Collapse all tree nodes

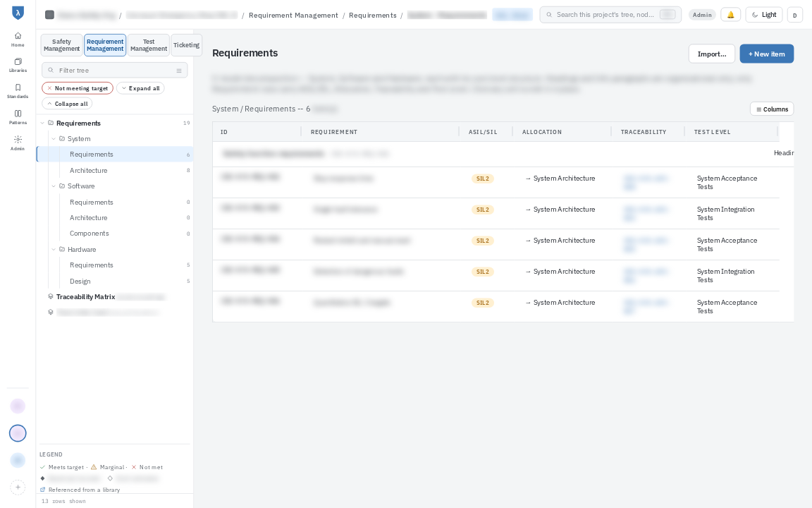[x=68, y=104]
